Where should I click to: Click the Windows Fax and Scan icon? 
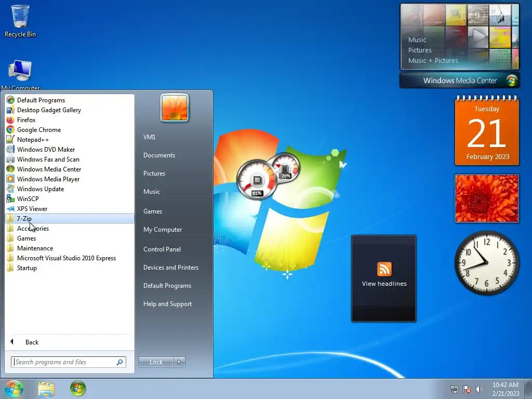[10, 159]
